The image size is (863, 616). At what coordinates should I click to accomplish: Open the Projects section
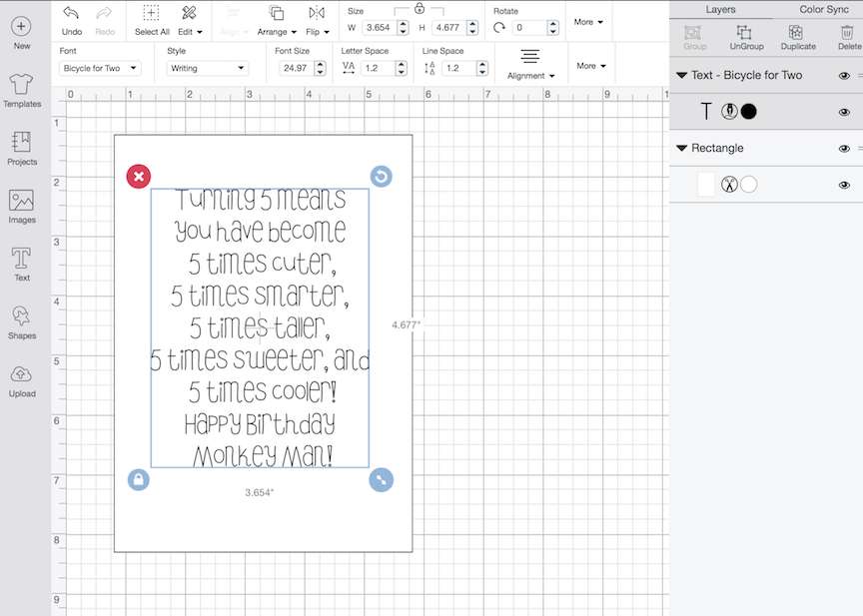click(x=21, y=148)
